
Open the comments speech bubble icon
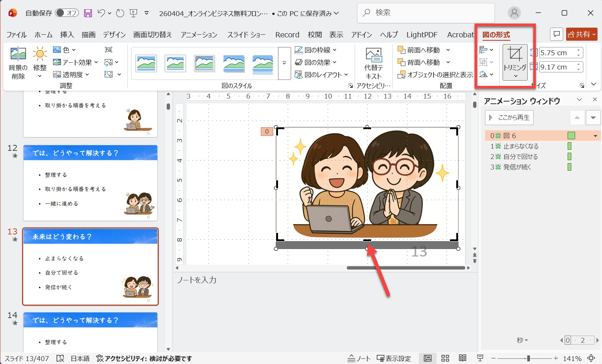click(556, 34)
